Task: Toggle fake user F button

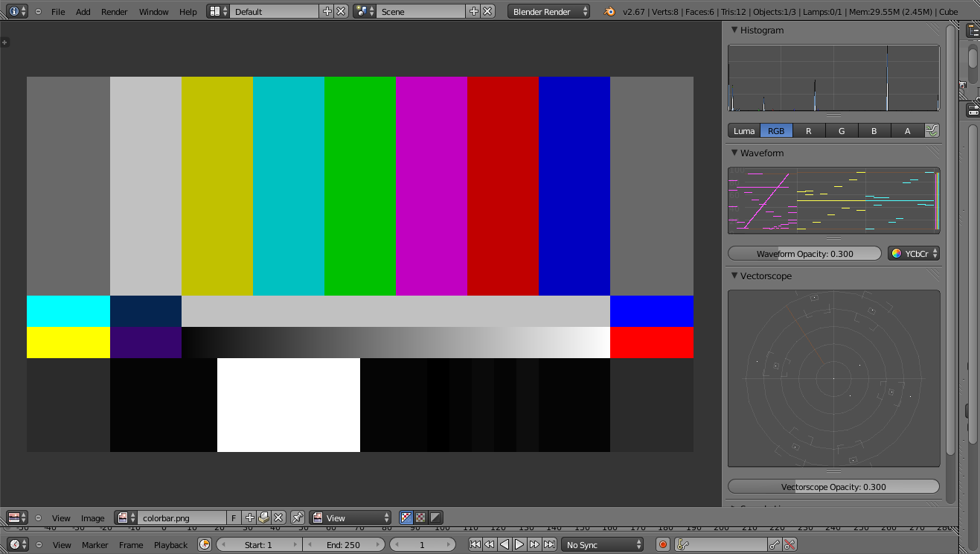Action: (234, 518)
